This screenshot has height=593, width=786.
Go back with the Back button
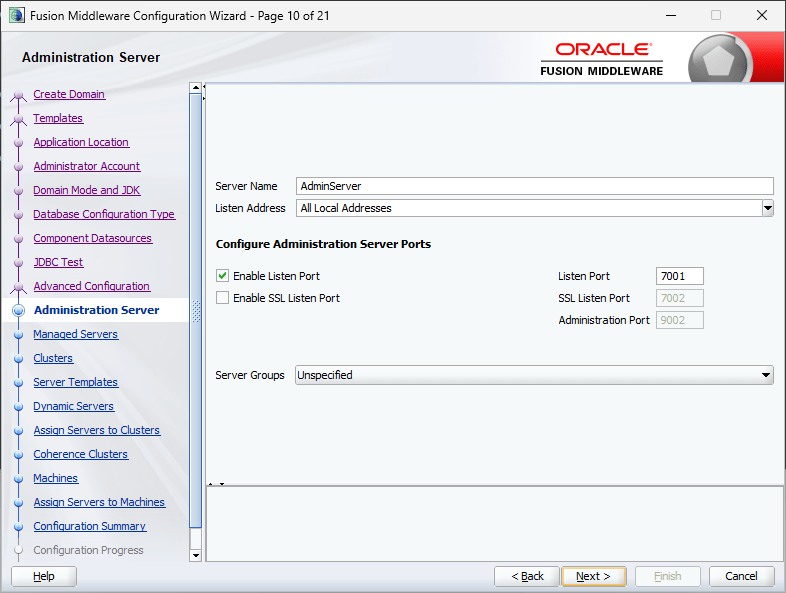click(526, 576)
